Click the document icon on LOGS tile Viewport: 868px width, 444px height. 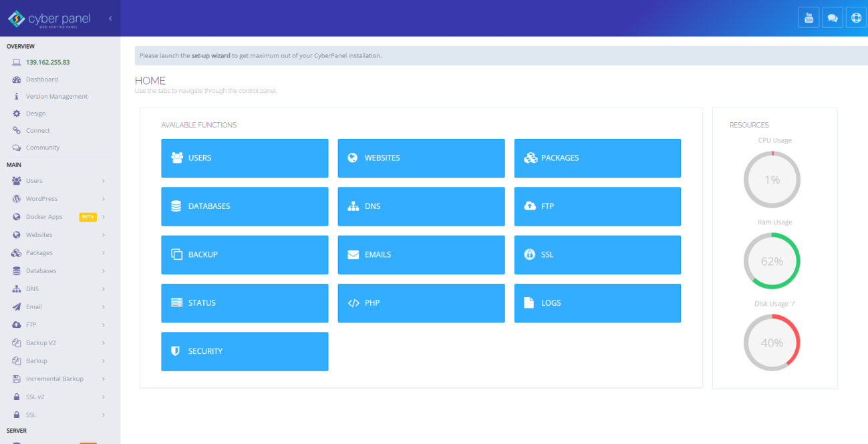529,302
